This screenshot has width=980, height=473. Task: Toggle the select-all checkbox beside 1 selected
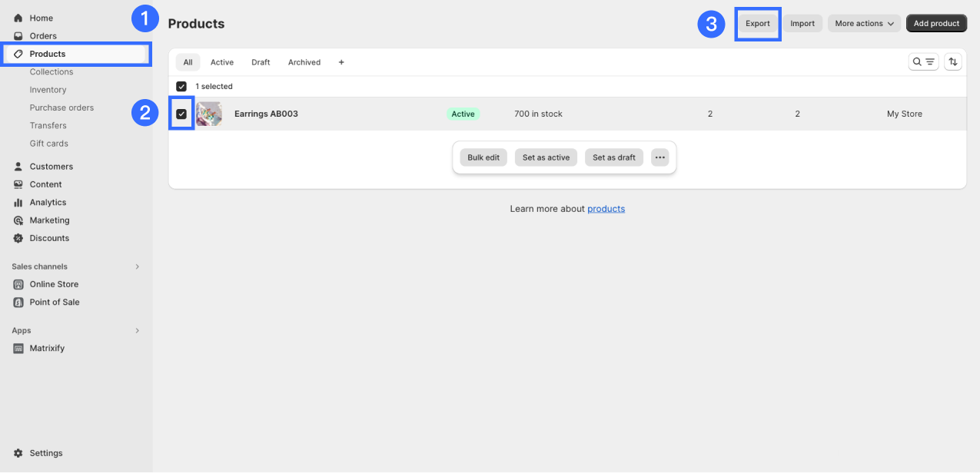(181, 87)
